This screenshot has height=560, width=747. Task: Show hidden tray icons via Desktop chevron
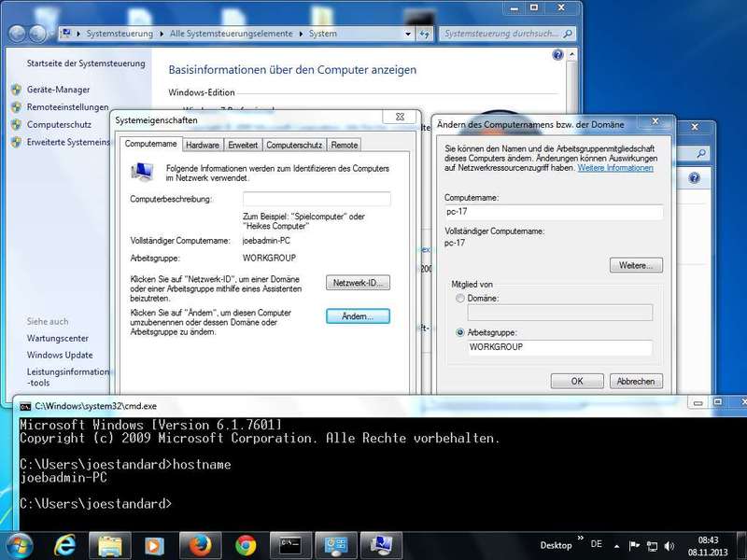tap(582, 541)
